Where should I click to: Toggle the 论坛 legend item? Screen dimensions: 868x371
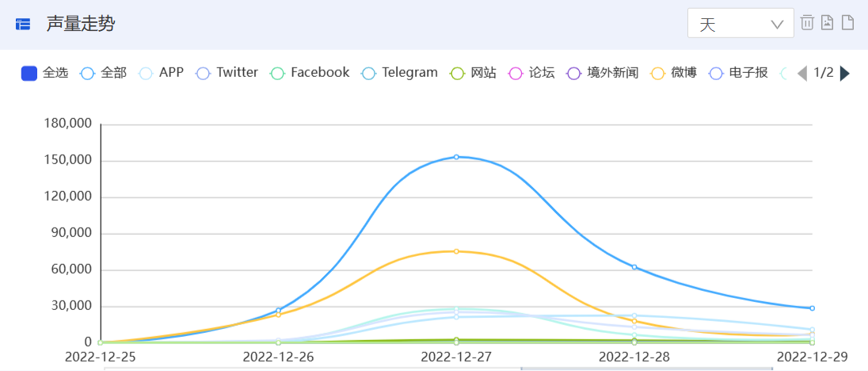531,73
